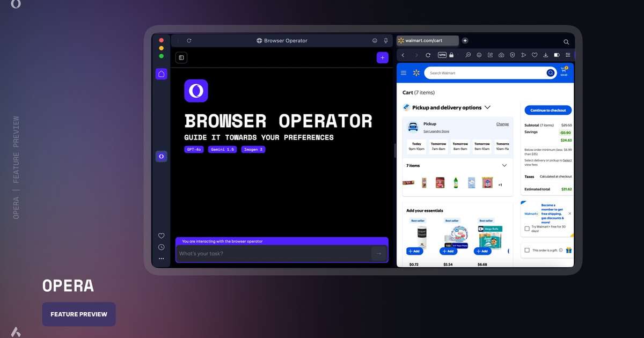
Task: Collapse the Pickup and delivery options section
Action: point(487,107)
